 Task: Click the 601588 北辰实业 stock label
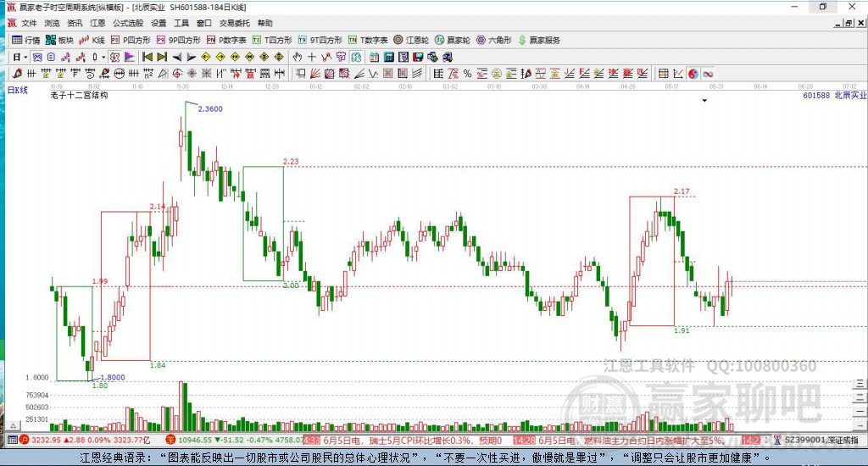(834, 95)
